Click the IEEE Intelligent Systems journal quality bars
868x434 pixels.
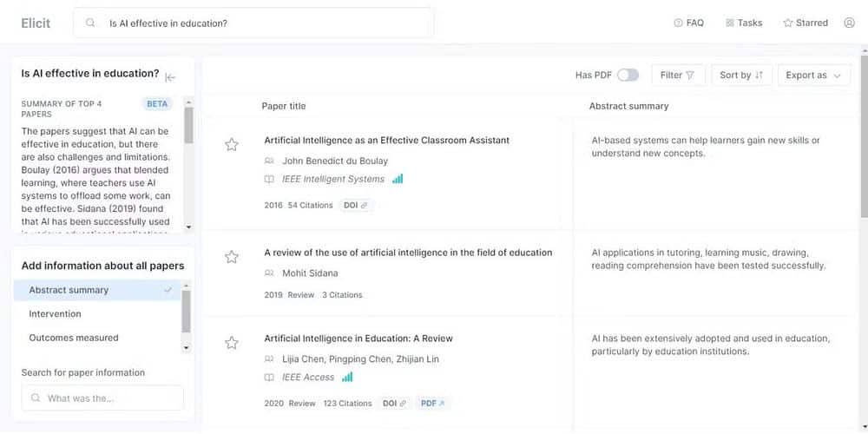coord(398,179)
